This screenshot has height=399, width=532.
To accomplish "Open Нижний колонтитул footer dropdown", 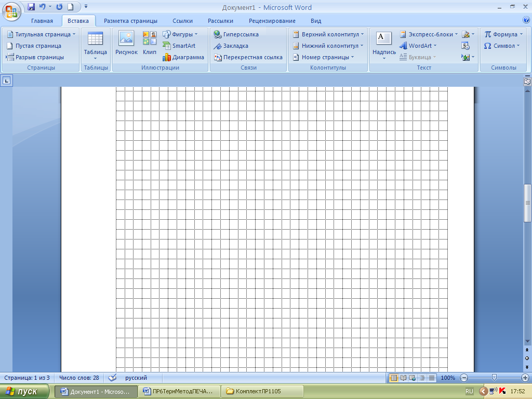I will click(328, 46).
